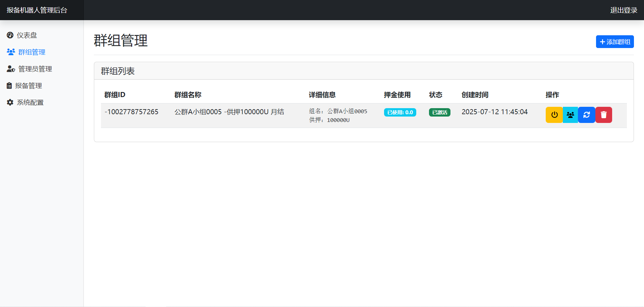644x307 pixels.
Task: Delete the group with red trash icon
Action: pos(604,115)
